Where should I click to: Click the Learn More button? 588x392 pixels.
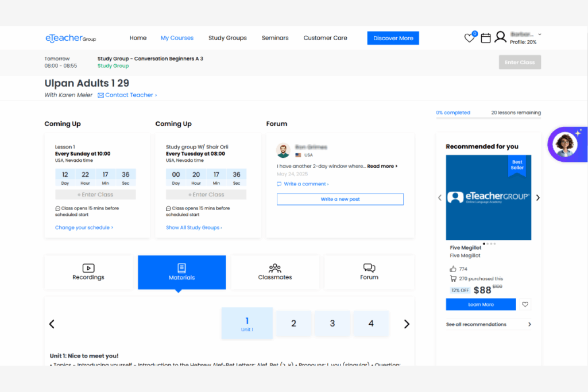[x=481, y=304]
